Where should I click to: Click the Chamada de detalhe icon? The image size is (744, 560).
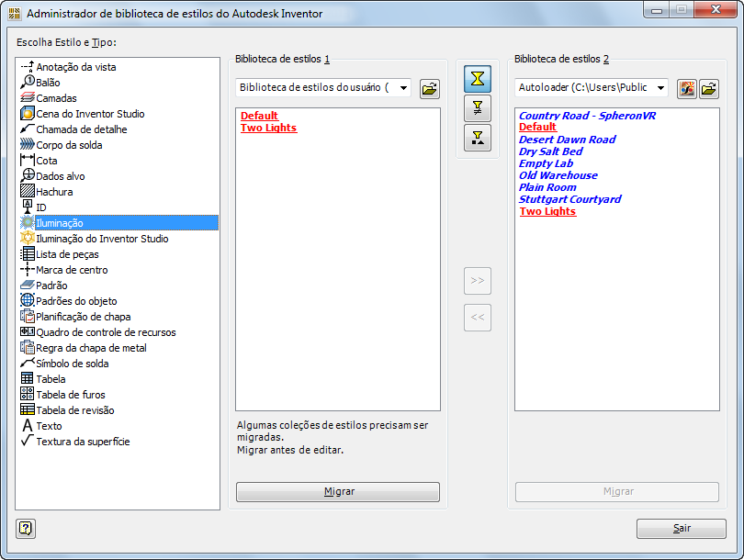(28, 129)
